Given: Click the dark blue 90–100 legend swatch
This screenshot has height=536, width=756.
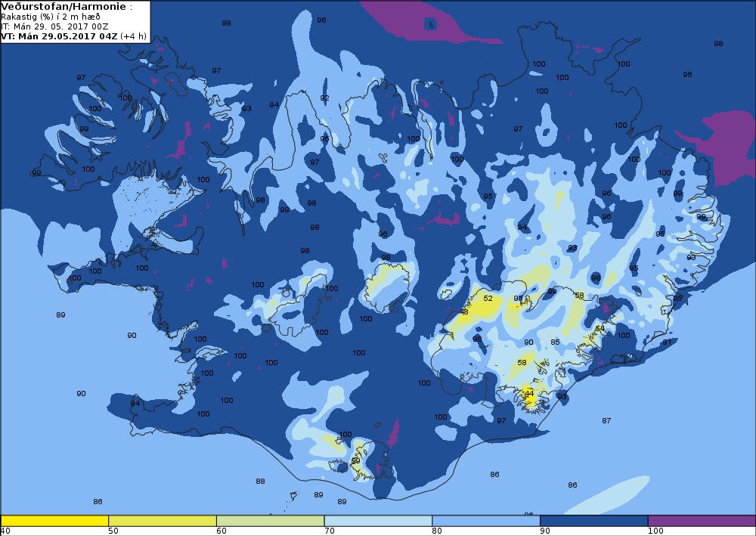Looking at the screenshot, I should click(594, 521).
